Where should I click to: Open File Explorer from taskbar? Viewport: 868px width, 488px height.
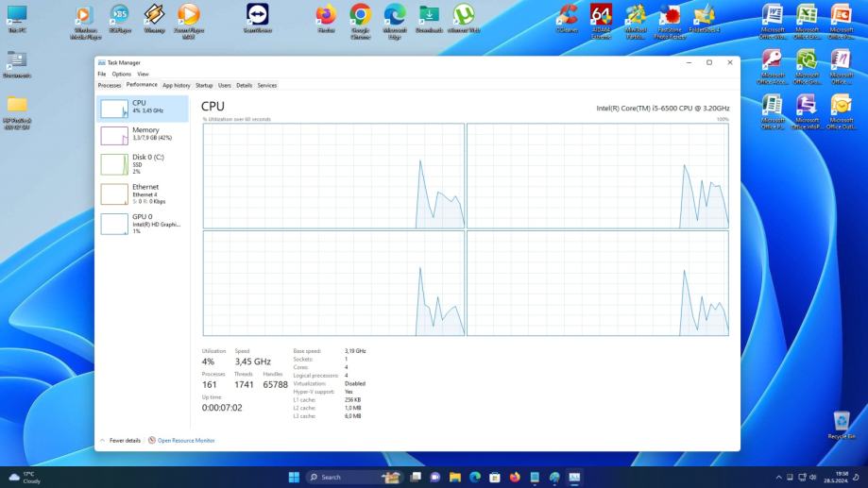click(455, 477)
